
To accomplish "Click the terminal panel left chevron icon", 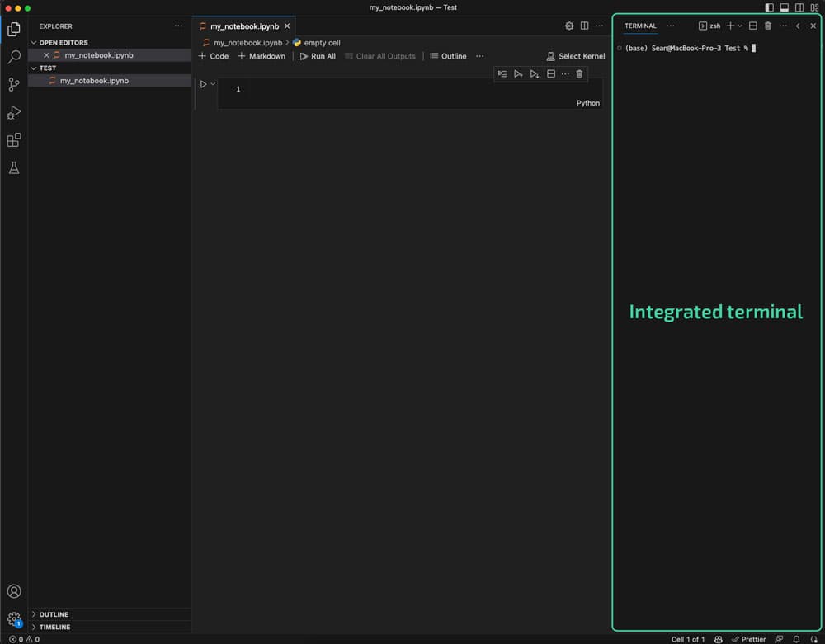I will pos(798,26).
